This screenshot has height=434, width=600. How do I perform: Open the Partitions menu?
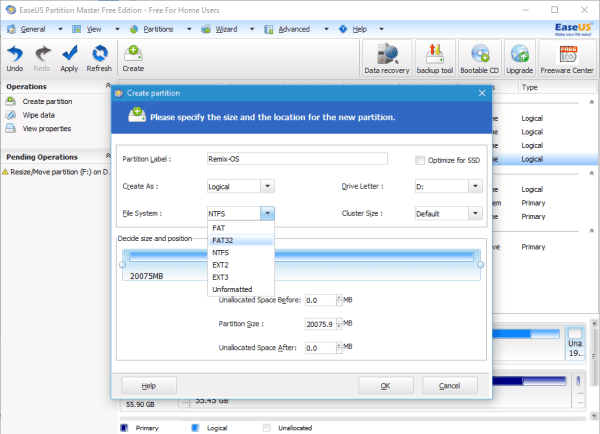tap(158, 29)
